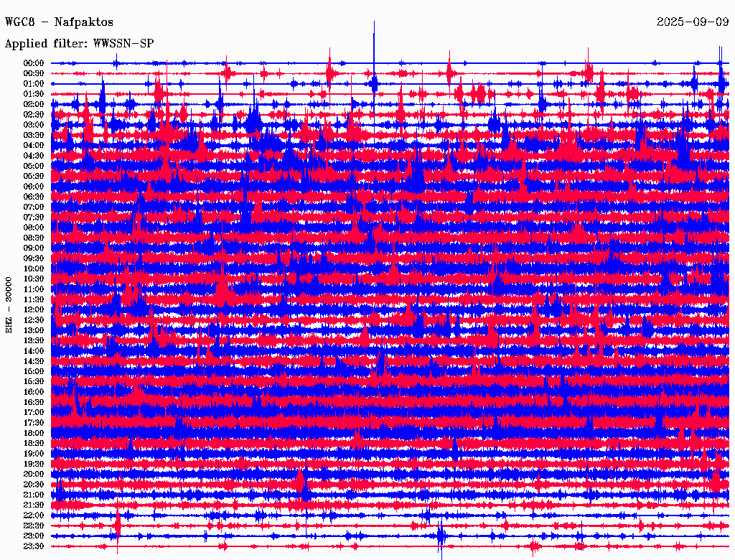Select the 10:30 time label
The height and width of the screenshot is (560, 735).
34,279
